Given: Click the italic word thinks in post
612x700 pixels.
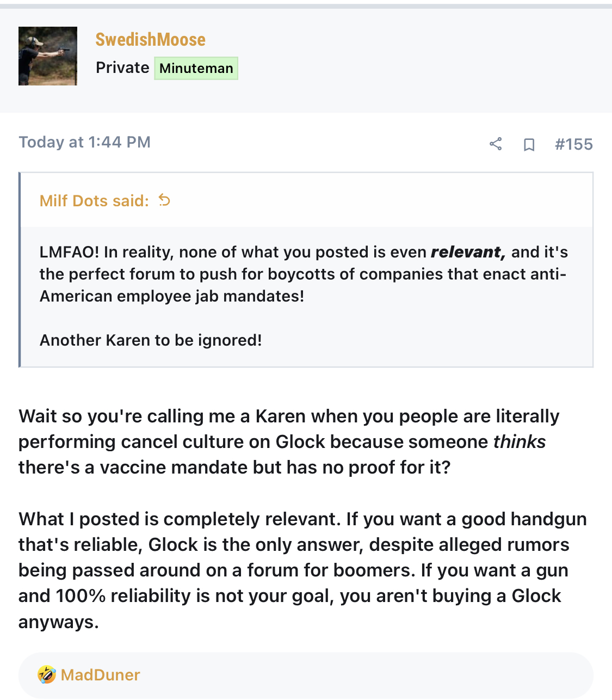Looking at the screenshot, I should coord(520,441).
